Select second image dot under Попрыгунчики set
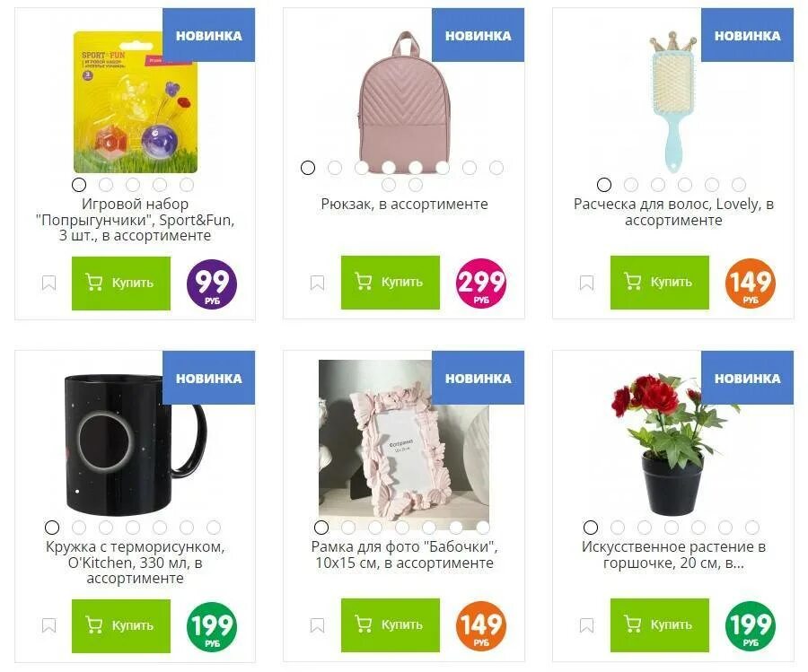 106,184
